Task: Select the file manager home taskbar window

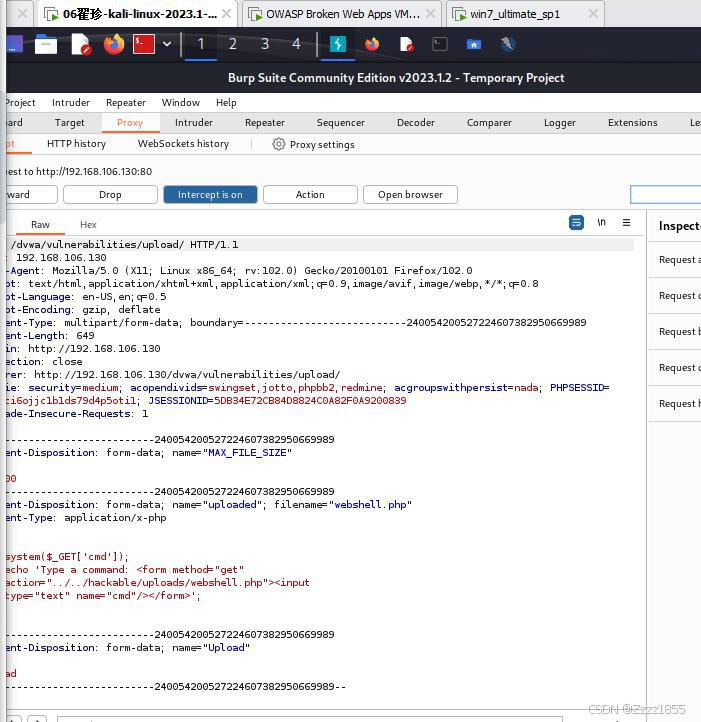Action: coord(473,44)
